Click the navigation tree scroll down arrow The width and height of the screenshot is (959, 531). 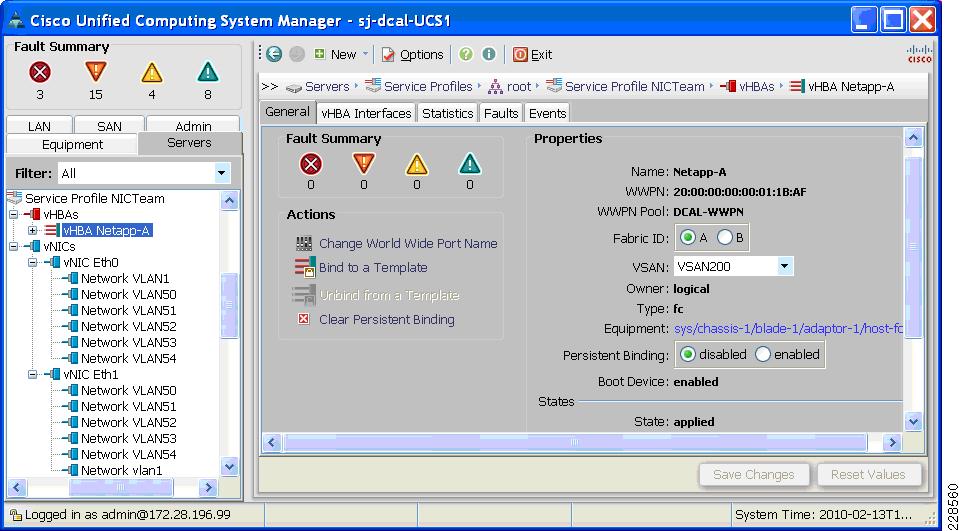(x=229, y=467)
